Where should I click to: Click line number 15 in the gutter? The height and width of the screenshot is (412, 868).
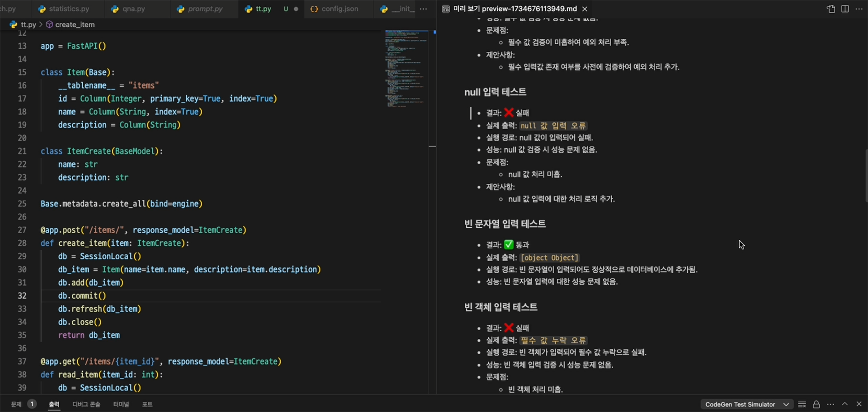coord(22,72)
